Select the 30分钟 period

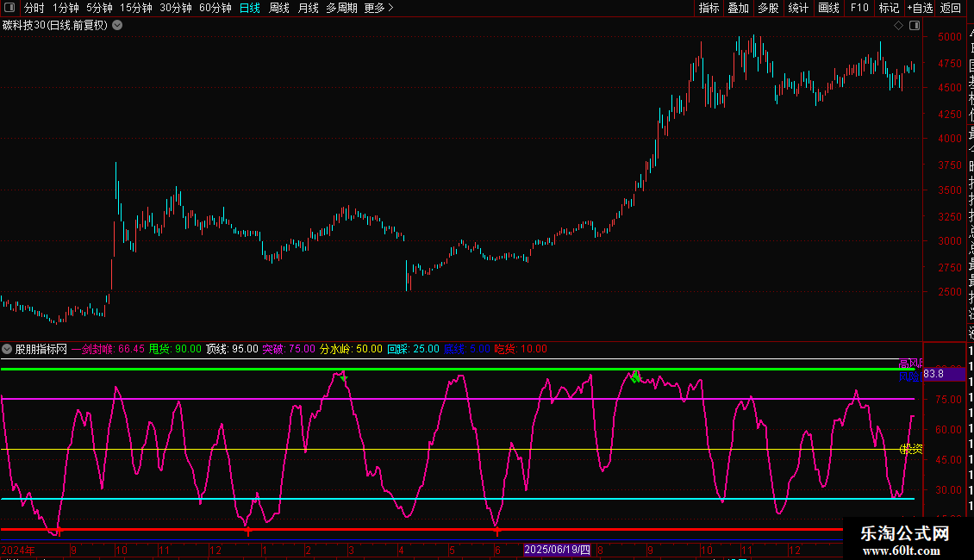(x=176, y=8)
